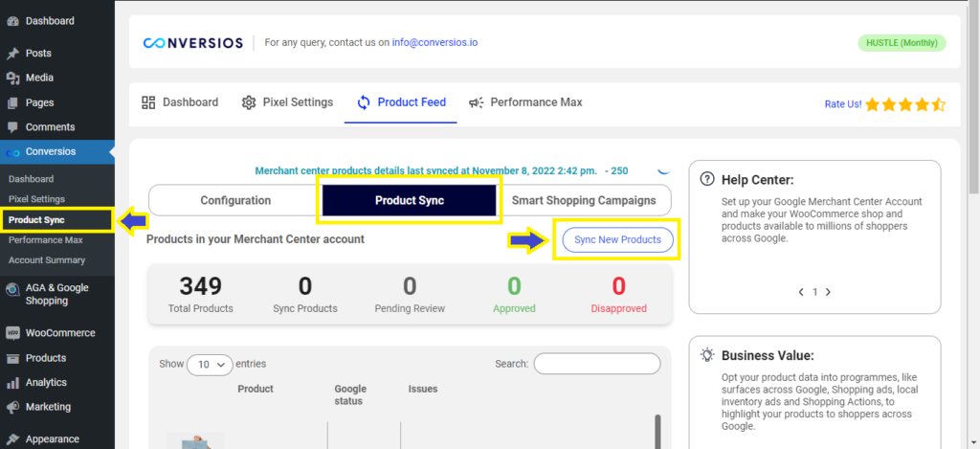980x449 pixels.
Task: Switch to Smart Shopping Campaigns tab
Action: click(584, 201)
